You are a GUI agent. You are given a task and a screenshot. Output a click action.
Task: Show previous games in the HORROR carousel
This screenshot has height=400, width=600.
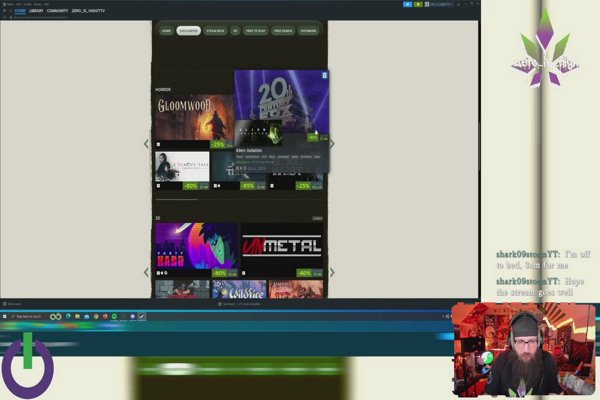[146, 144]
